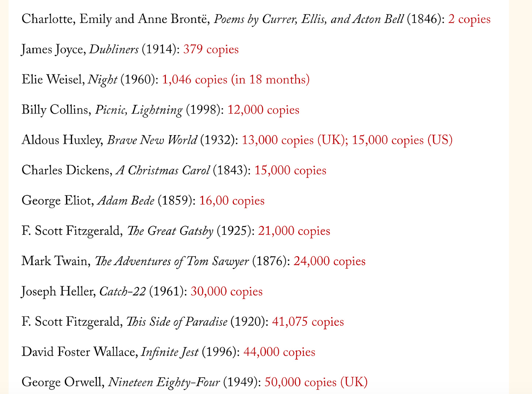Click "15,000 copies (US)" for Brave New World

click(x=402, y=140)
